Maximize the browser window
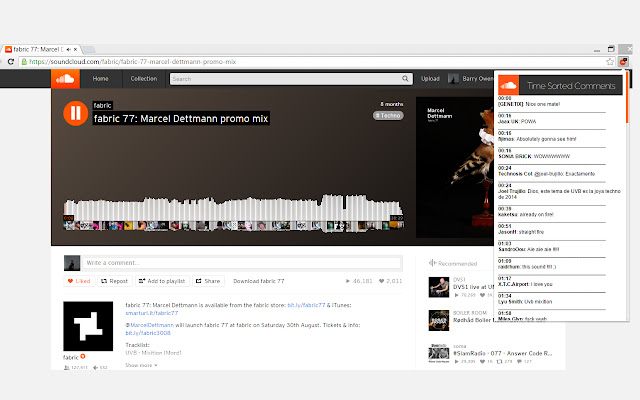The height and width of the screenshot is (400, 640). pyautogui.click(x=611, y=49)
